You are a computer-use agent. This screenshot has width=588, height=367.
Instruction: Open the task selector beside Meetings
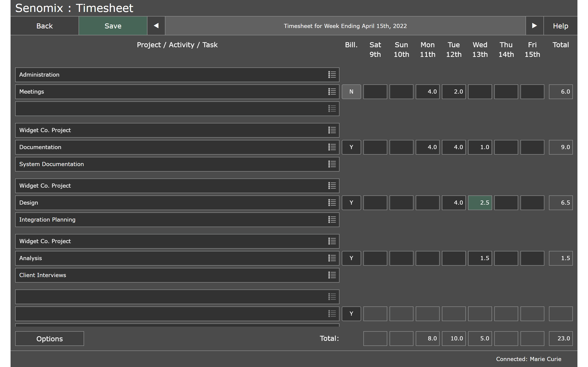(332, 92)
